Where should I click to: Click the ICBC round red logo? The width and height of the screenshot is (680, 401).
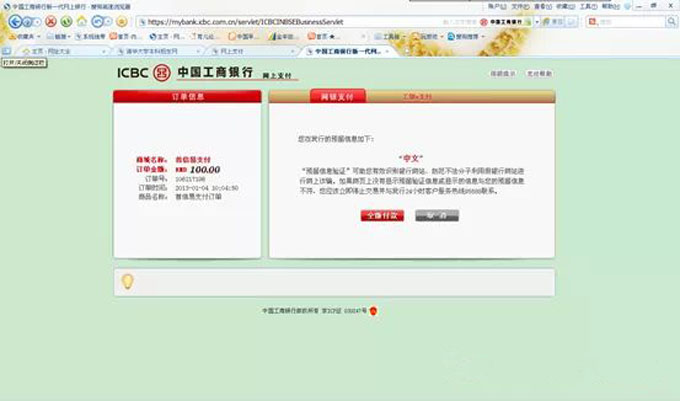[x=161, y=72]
